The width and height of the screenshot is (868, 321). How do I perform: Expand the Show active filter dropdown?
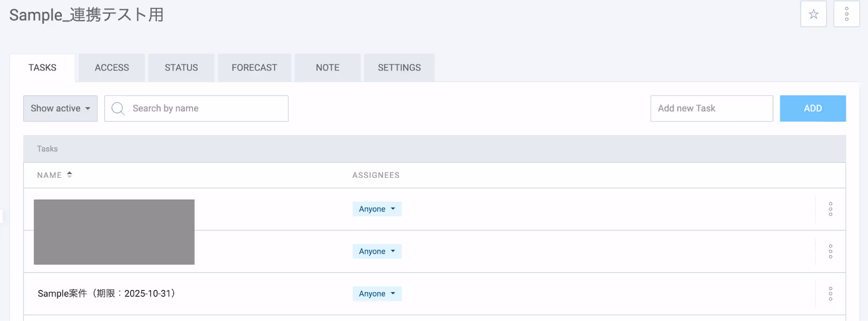tap(60, 108)
